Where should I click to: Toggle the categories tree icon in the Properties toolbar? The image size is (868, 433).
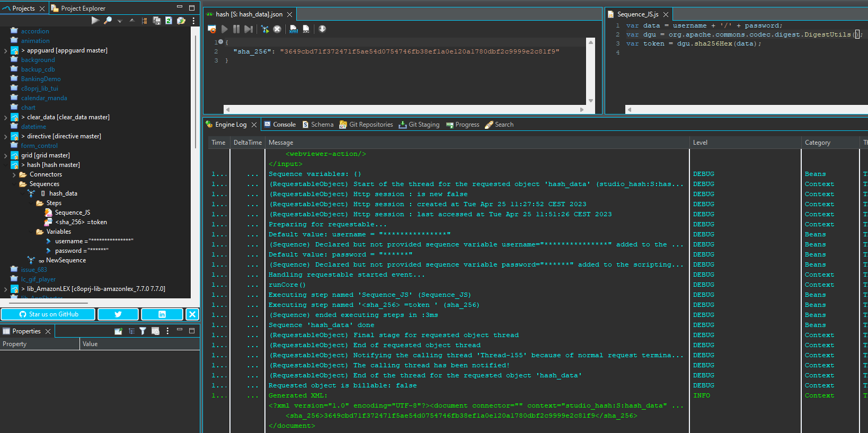click(131, 331)
